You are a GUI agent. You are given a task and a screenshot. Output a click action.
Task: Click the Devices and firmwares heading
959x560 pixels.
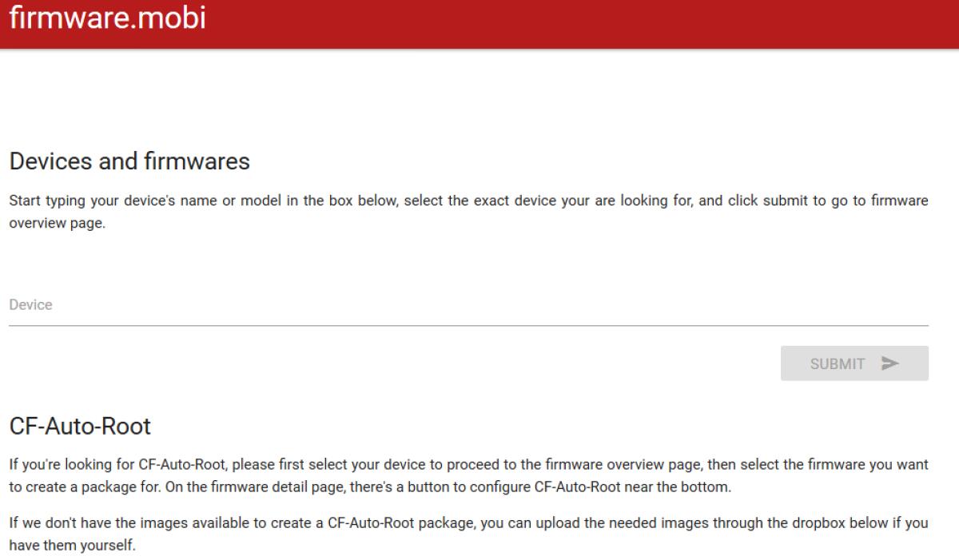(129, 162)
